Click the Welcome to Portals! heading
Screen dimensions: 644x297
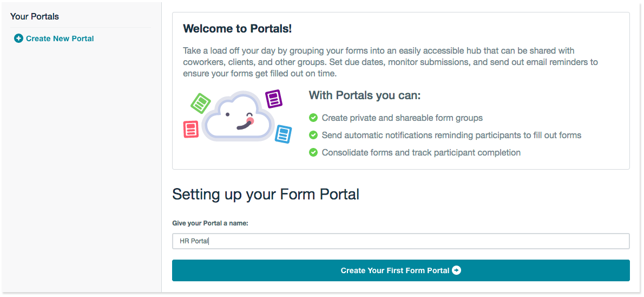238,29
